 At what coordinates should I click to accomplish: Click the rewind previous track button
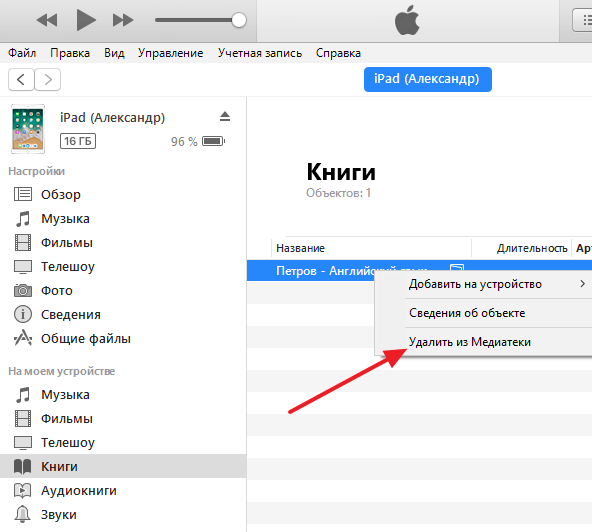point(47,20)
